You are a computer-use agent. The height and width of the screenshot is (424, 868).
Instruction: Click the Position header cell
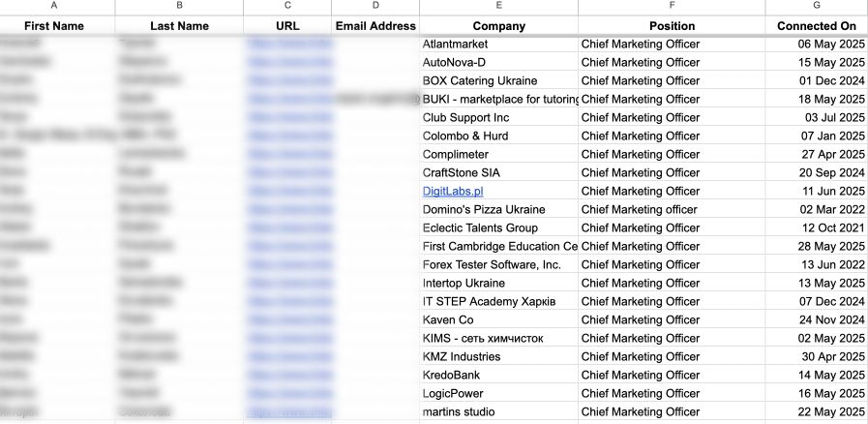tap(672, 26)
